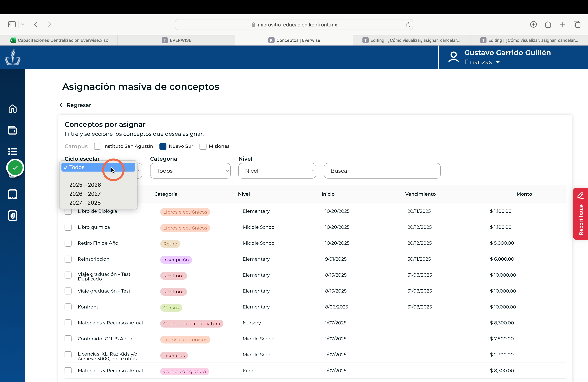The width and height of the screenshot is (588, 382).
Task: Select the Konfront Cursos row checkbox
Action: [x=68, y=307]
